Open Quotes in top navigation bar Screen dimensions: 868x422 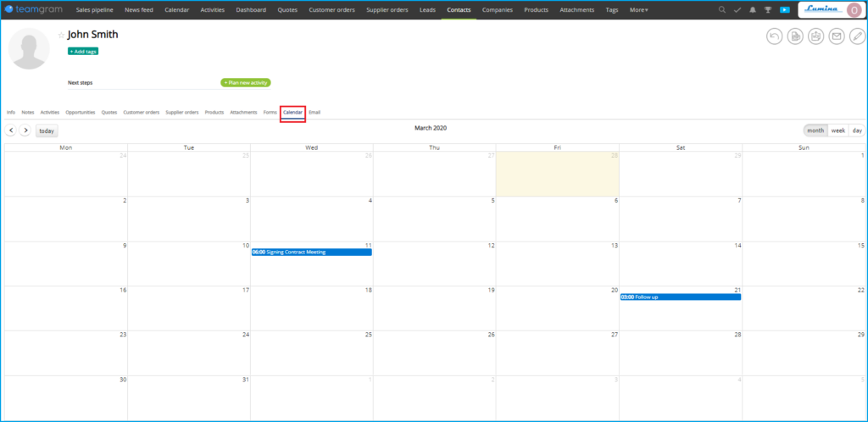287,10
